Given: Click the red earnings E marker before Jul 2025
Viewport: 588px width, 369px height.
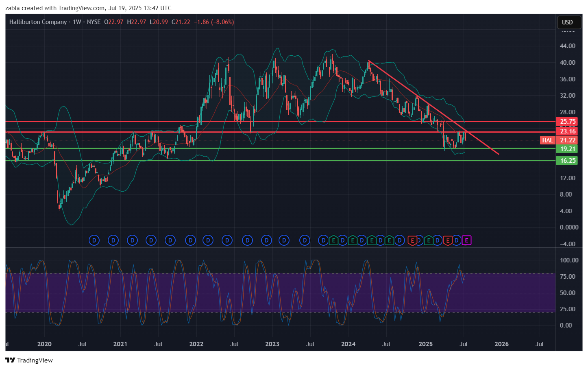Looking at the screenshot, I should coord(448,240).
